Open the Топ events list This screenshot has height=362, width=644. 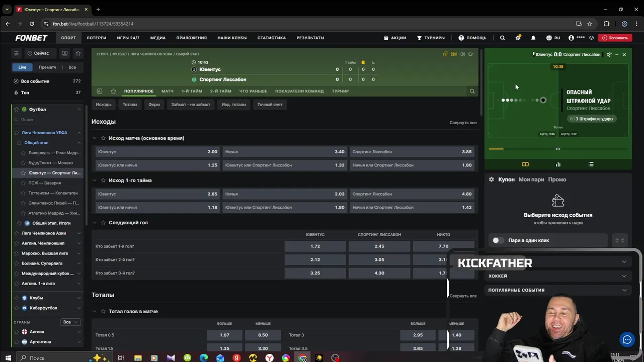pyautogui.click(x=47, y=93)
